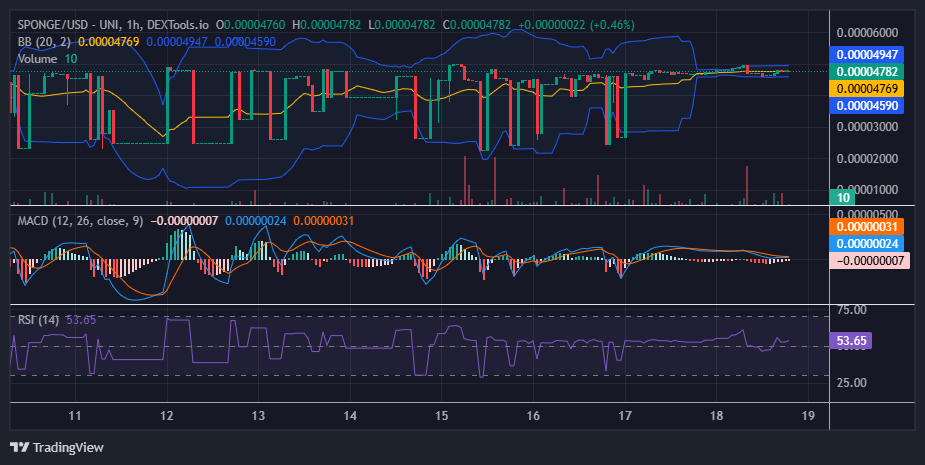Click the open price O0.00004760
This screenshot has width=925, height=465.
pyautogui.click(x=251, y=25)
